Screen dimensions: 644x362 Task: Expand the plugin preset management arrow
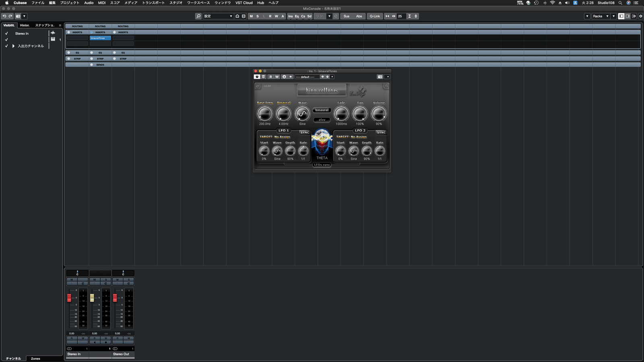tap(332, 77)
